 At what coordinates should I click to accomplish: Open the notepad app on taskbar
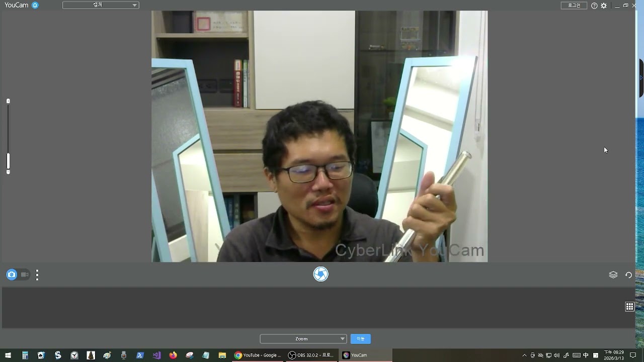pyautogui.click(x=206, y=355)
